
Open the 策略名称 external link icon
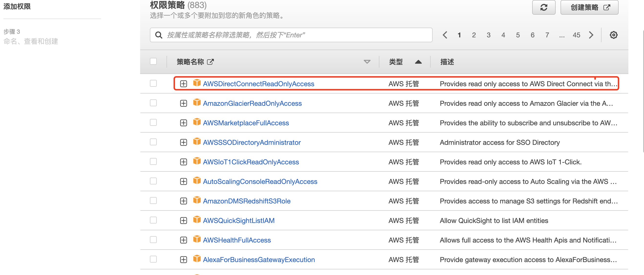[210, 62]
